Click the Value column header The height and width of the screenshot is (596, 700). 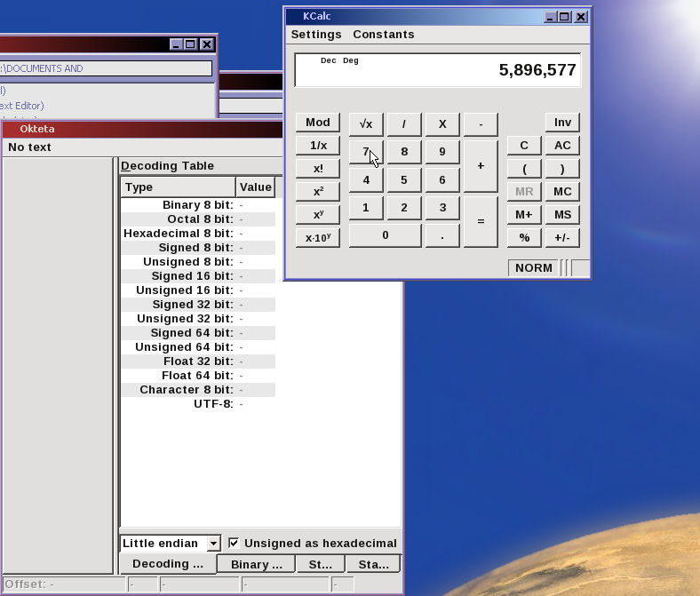255,187
